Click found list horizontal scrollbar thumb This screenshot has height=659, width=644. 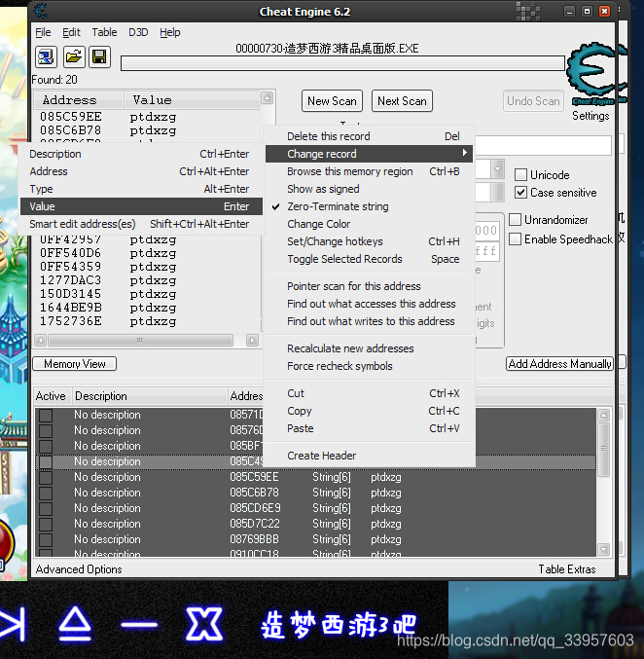pos(140,340)
